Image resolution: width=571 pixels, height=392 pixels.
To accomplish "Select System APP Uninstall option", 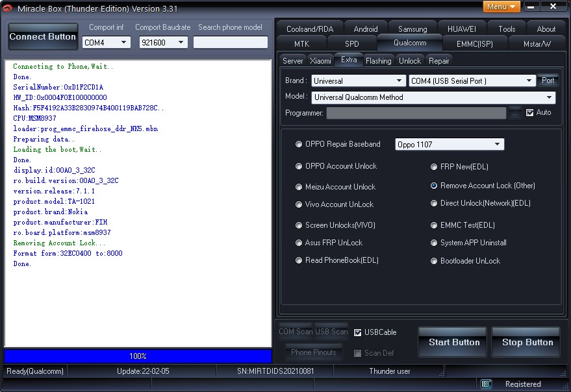I will point(434,243).
